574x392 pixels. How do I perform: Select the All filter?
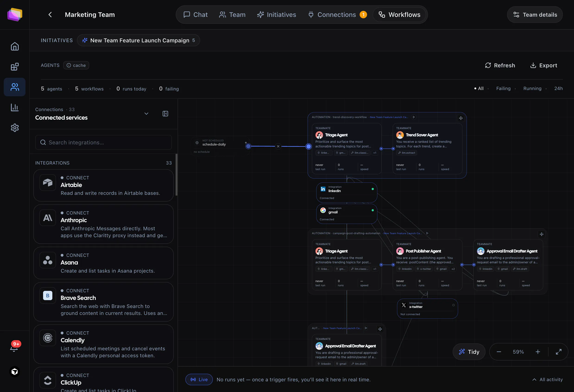click(479, 88)
